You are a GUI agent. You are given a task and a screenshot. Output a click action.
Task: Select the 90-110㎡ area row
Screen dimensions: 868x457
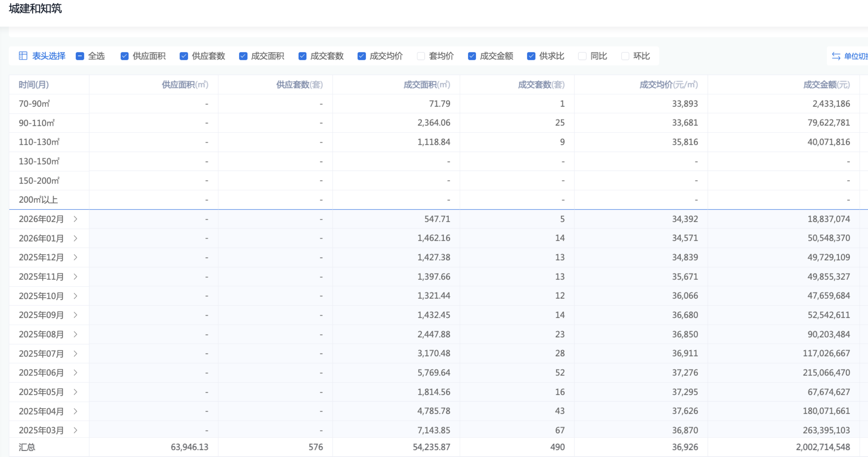(36, 123)
